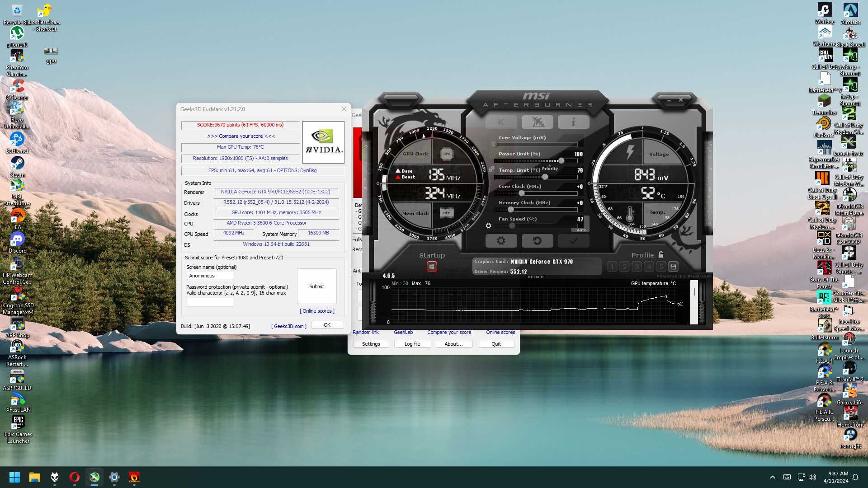The height and width of the screenshot is (488, 868).
Task: Open the Online scores link in score dialog
Action: point(317,311)
